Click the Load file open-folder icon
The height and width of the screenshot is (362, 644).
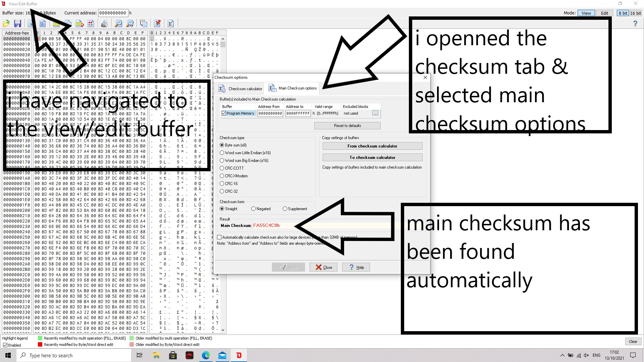[6, 23]
